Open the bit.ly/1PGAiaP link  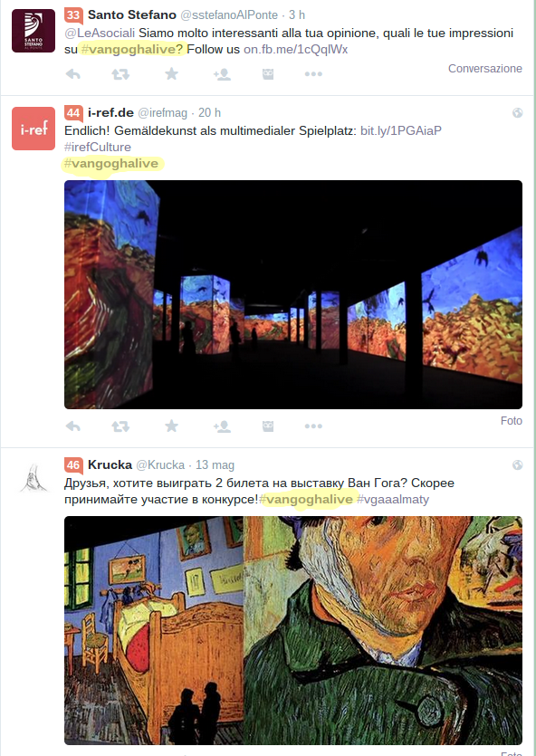click(401, 130)
